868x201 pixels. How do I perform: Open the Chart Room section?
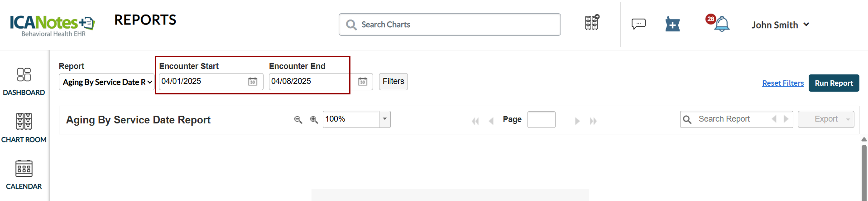coord(24,128)
